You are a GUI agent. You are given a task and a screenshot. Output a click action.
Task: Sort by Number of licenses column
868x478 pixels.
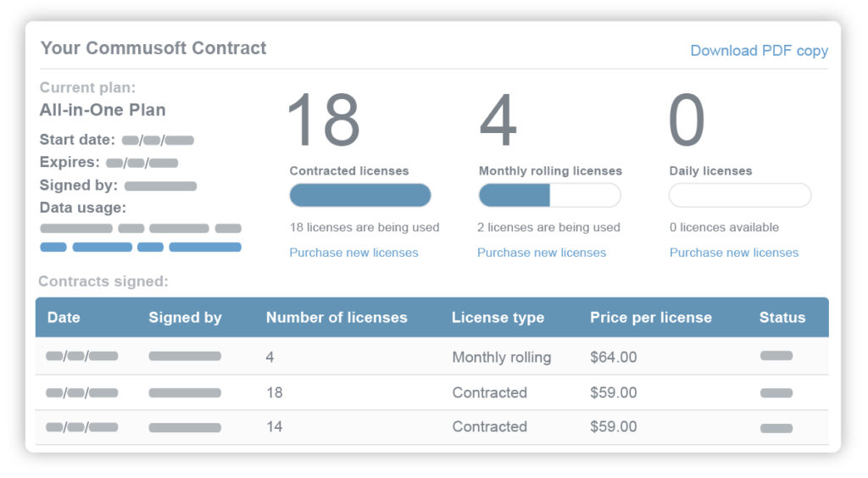[x=337, y=318]
